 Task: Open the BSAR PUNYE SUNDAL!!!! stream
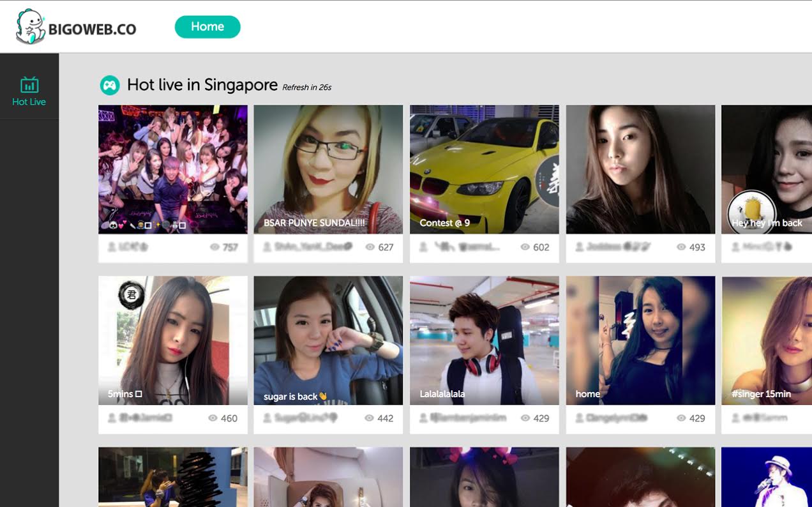[x=328, y=169]
